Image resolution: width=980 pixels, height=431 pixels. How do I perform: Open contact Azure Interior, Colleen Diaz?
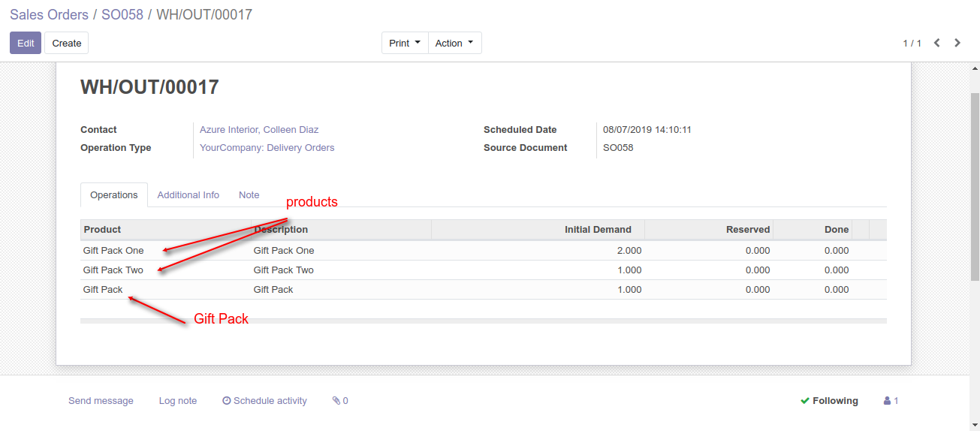[x=259, y=130]
